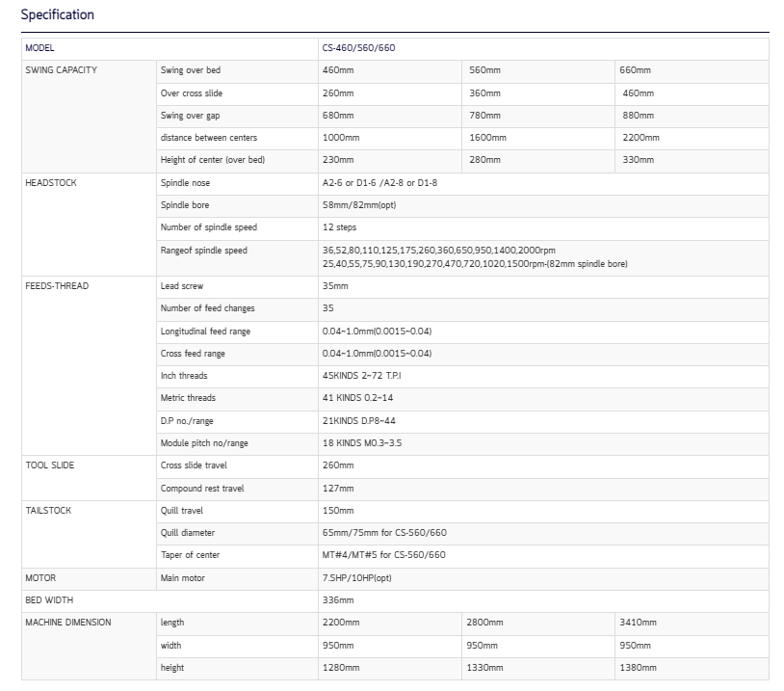Viewport: 784px width, 691px height.
Task: Click the 12 steps spindle speed value
Action: tap(339, 227)
